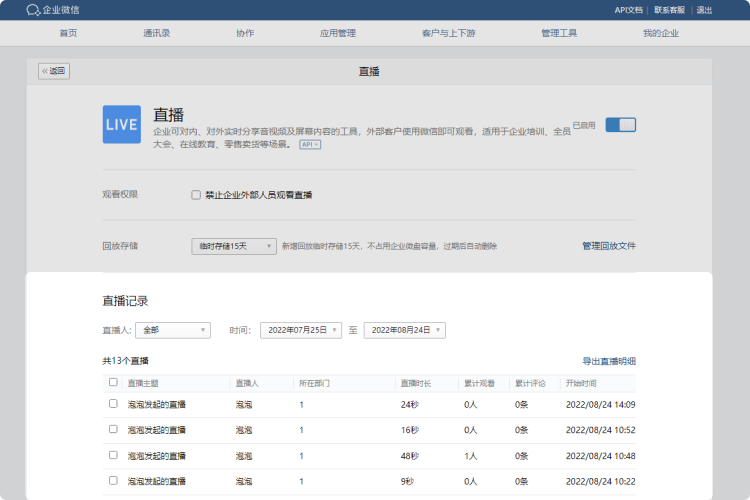Click the 直播主题 column header
This screenshot has width=750, height=500.
pos(143,383)
